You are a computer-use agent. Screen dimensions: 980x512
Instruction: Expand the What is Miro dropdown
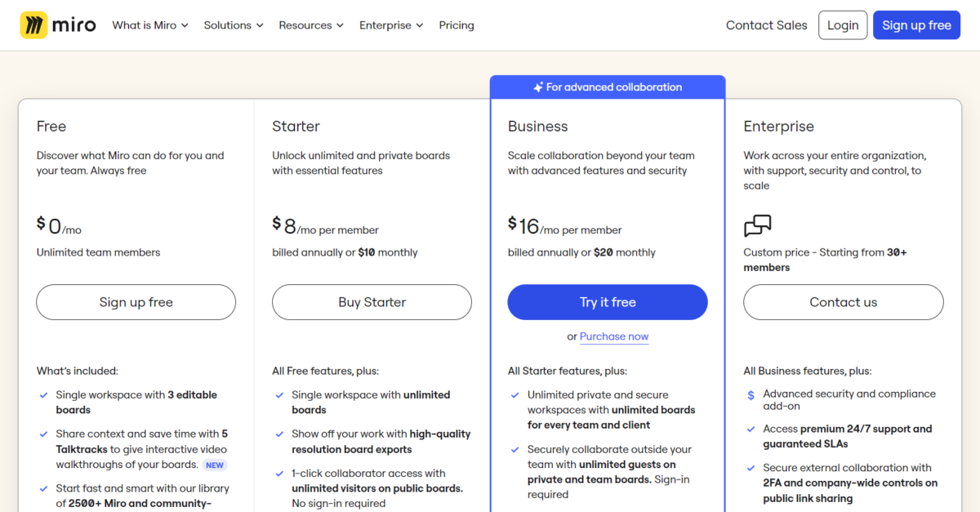pos(150,25)
